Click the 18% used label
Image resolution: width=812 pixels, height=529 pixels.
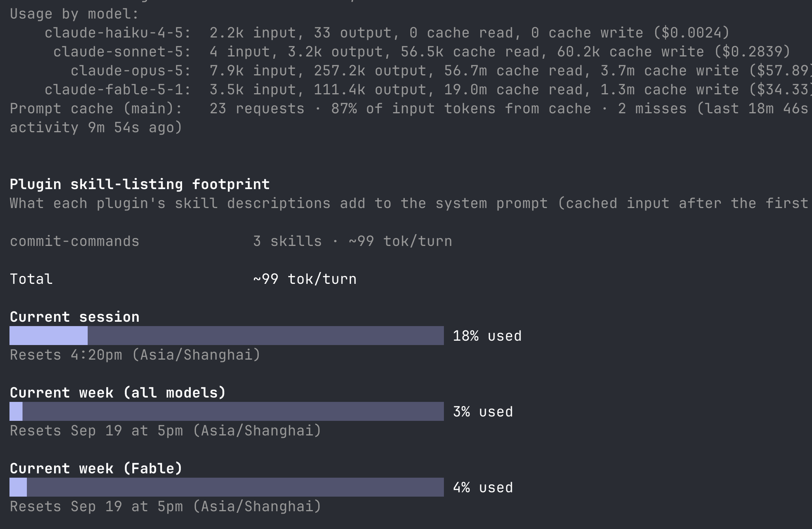(487, 336)
